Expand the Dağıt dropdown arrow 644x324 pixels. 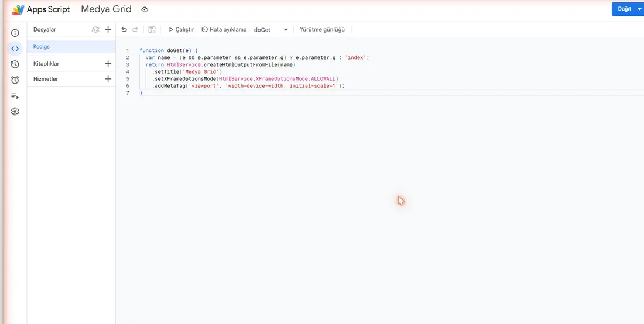tap(639, 9)
